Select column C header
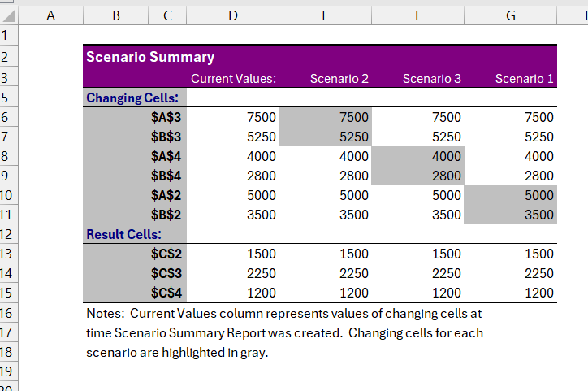Image resolution: width=588 pixels, height=391 pixels. pyautogui.click(x=167, y=15)
